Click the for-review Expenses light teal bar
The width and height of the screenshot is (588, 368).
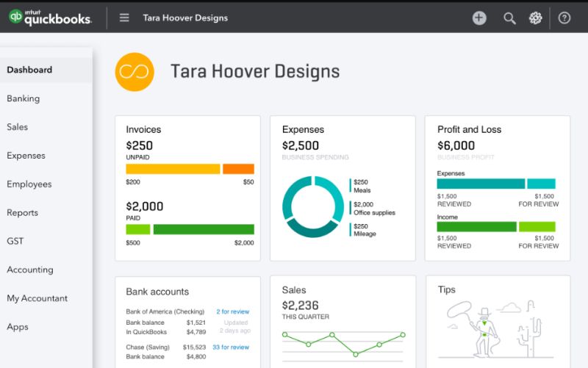click(x=541, y=184)
